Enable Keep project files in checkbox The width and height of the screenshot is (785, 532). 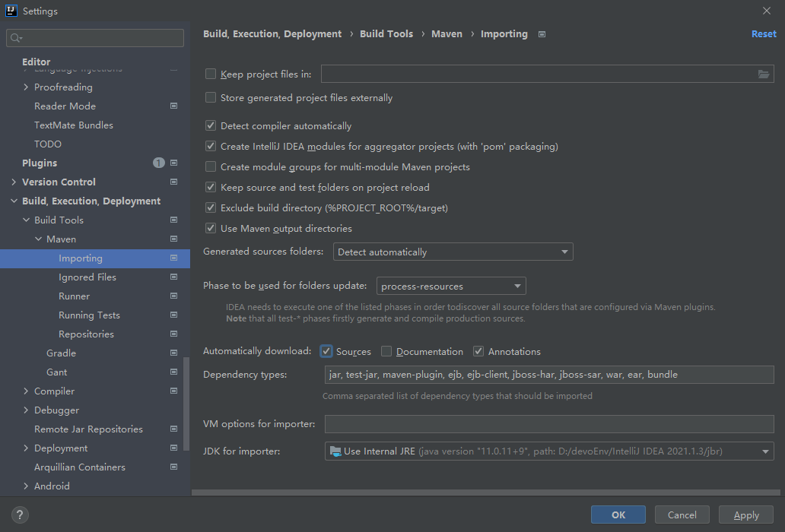[211, 74]
